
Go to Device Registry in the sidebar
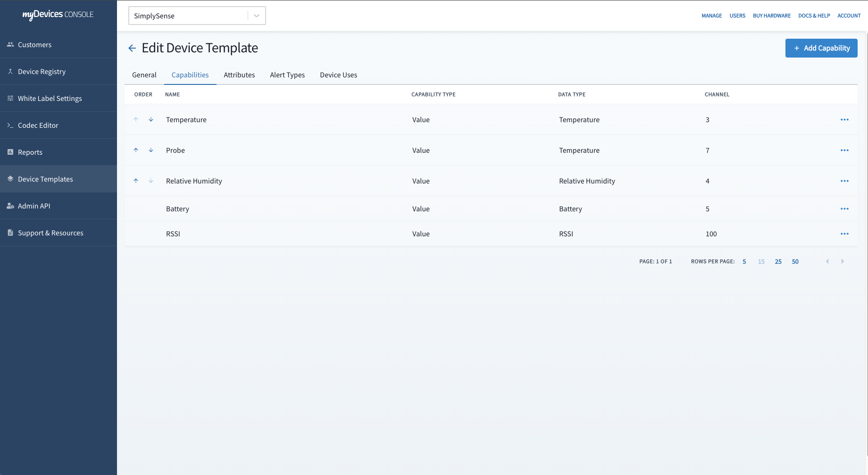pos(42,72)
